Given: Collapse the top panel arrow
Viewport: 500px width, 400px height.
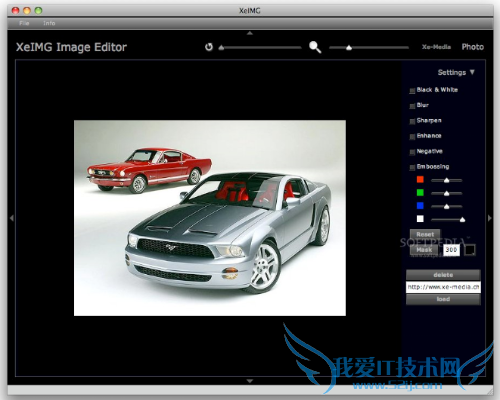Looking at the screenshot, I should point(250,33).
